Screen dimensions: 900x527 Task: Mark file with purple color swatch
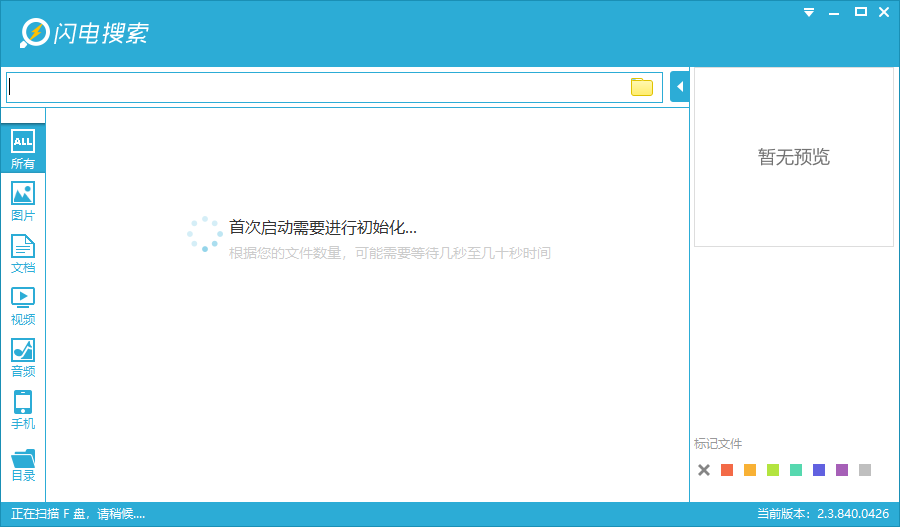tap(842, 470)
